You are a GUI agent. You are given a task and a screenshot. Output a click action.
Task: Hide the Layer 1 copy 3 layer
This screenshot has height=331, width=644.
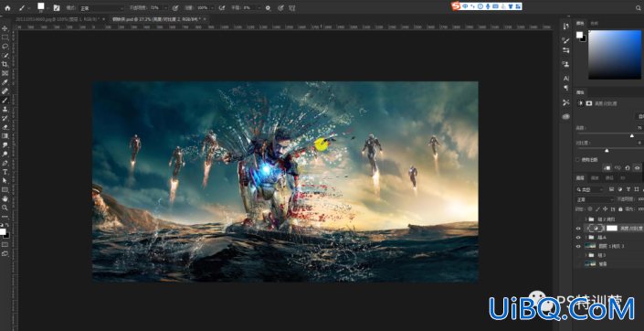tap(578, 246)
